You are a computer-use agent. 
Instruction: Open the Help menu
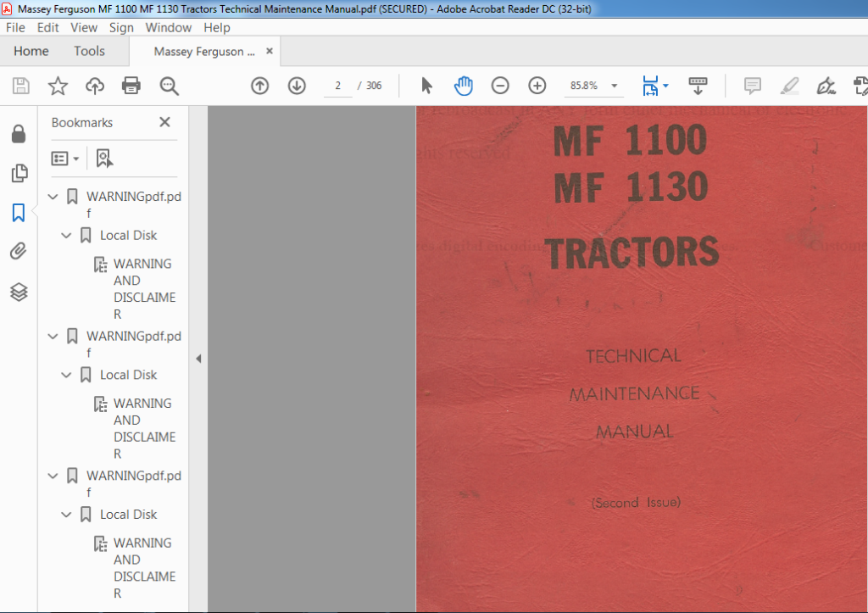216,28
